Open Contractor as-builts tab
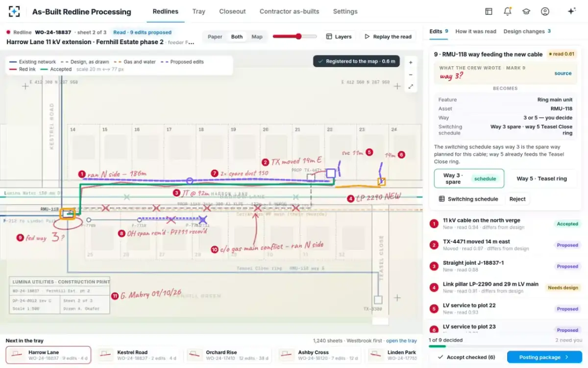This screenshot has width=588, height=368. [x=289, y=11]
